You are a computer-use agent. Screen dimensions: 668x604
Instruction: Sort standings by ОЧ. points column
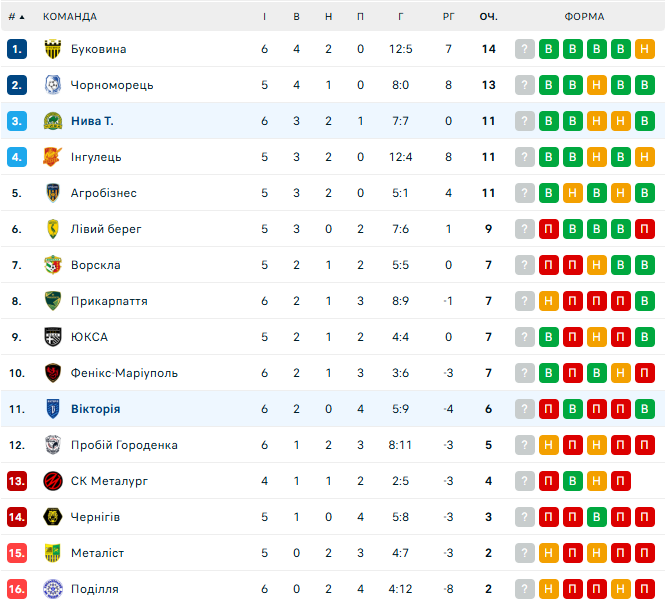point(488,16)
